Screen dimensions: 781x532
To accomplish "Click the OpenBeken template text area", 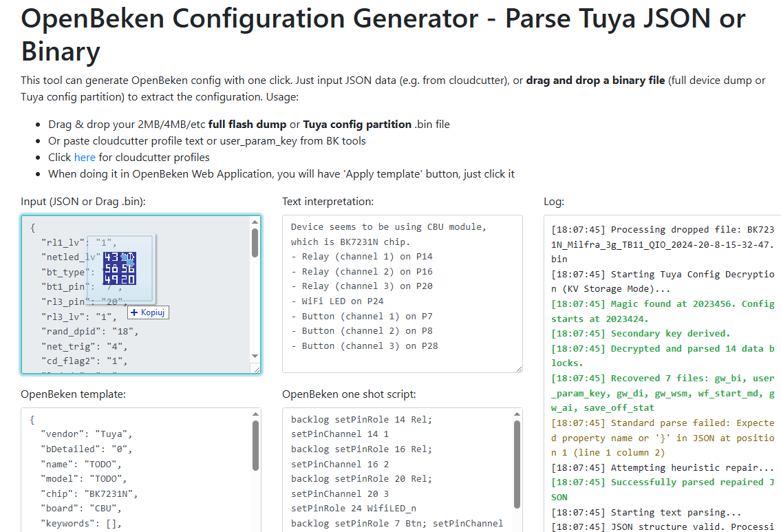I will coord(141,470).
